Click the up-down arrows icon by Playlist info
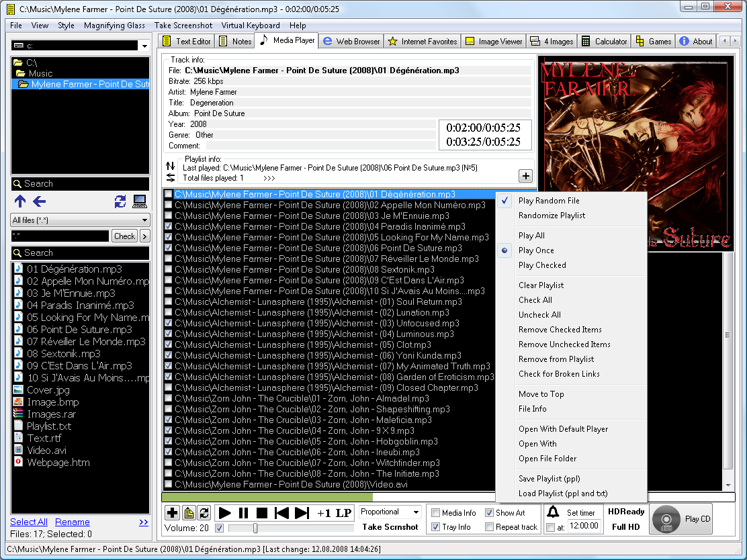Viewport: 747px width, 560px height. point(170,166)
